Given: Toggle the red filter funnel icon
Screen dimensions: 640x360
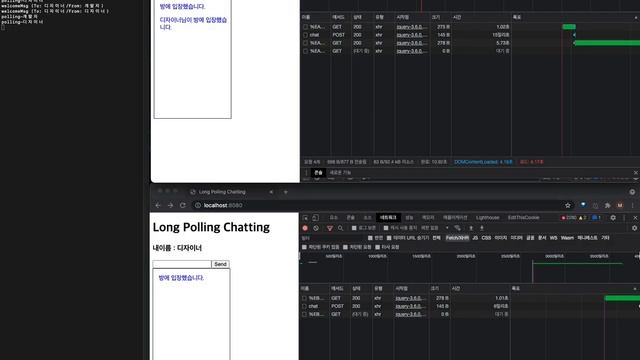Looking at the screenshot, I should point(330,228).
